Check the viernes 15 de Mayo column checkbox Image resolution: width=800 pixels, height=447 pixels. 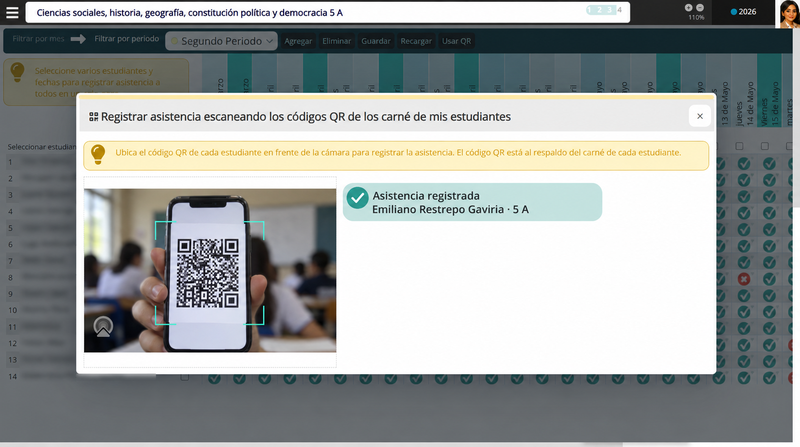pos(764,146)
